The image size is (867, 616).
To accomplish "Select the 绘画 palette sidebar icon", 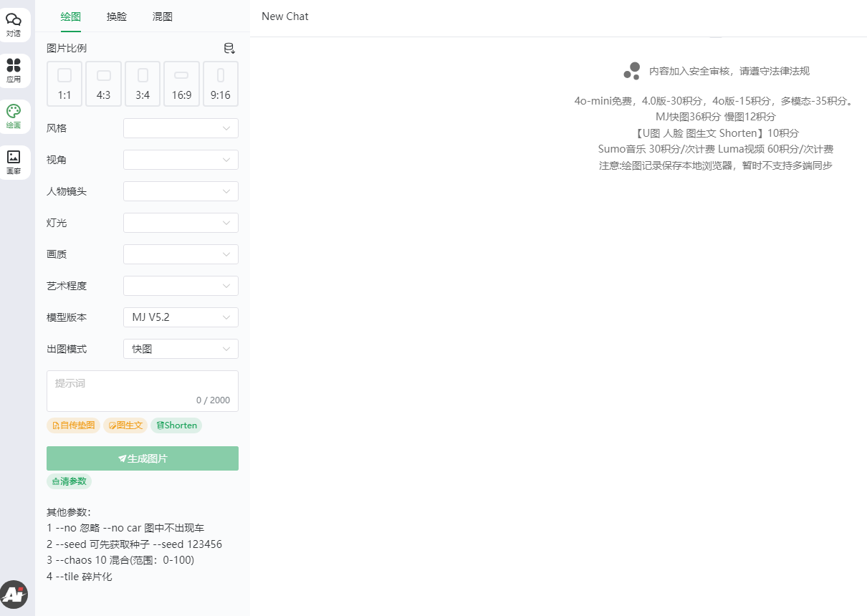I will [x=14, y=116].
